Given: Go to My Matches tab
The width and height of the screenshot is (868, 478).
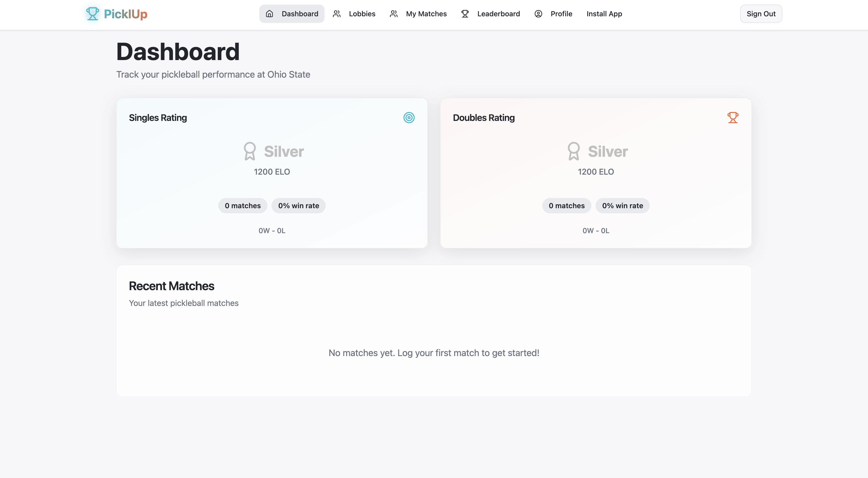Looking at the screenshot, I should (426, 14).
